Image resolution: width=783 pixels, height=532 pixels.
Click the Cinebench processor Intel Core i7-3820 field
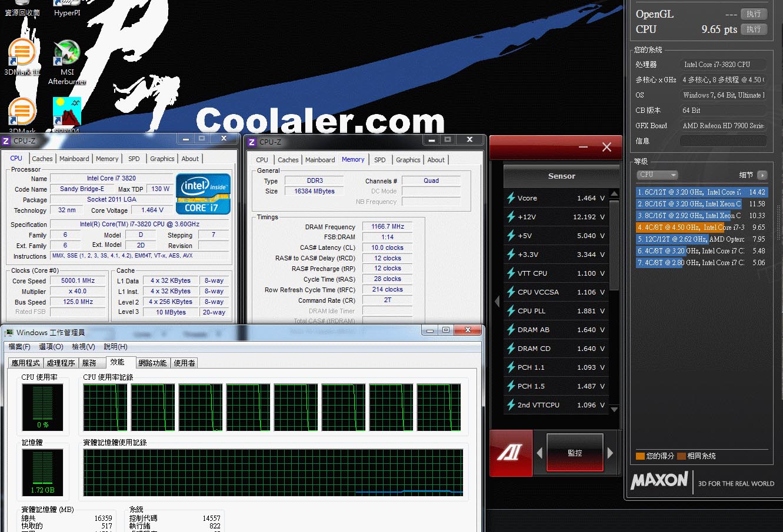[723, 65]
